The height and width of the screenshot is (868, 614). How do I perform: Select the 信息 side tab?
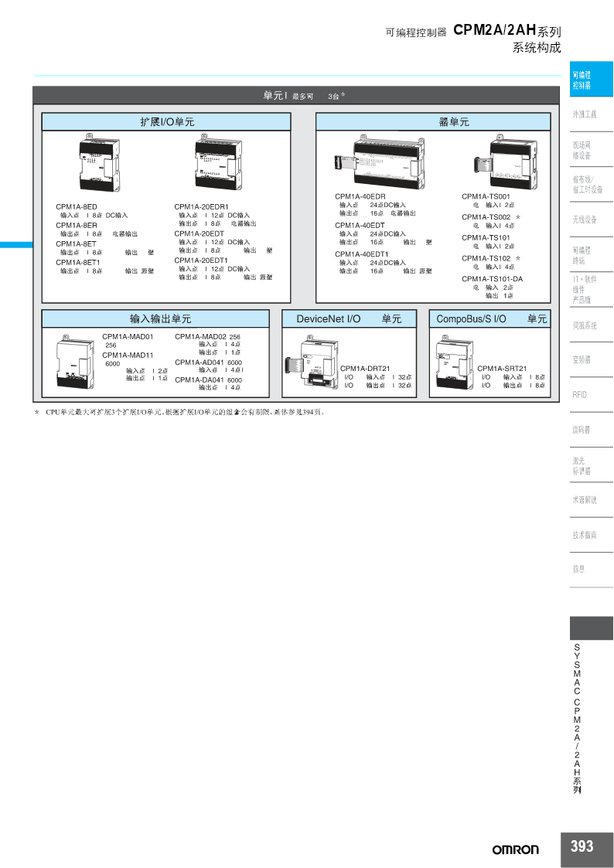592,570
